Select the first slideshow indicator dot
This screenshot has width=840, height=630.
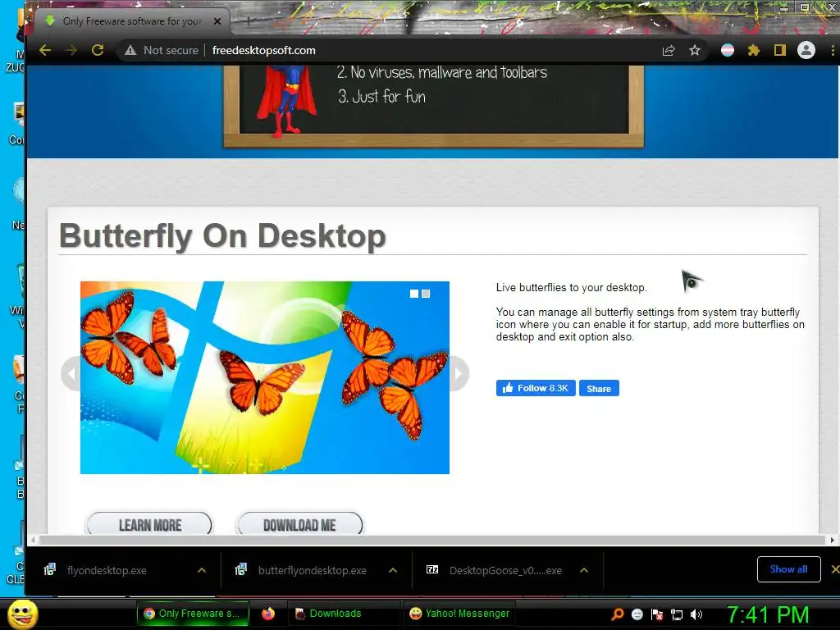(414, 294)
